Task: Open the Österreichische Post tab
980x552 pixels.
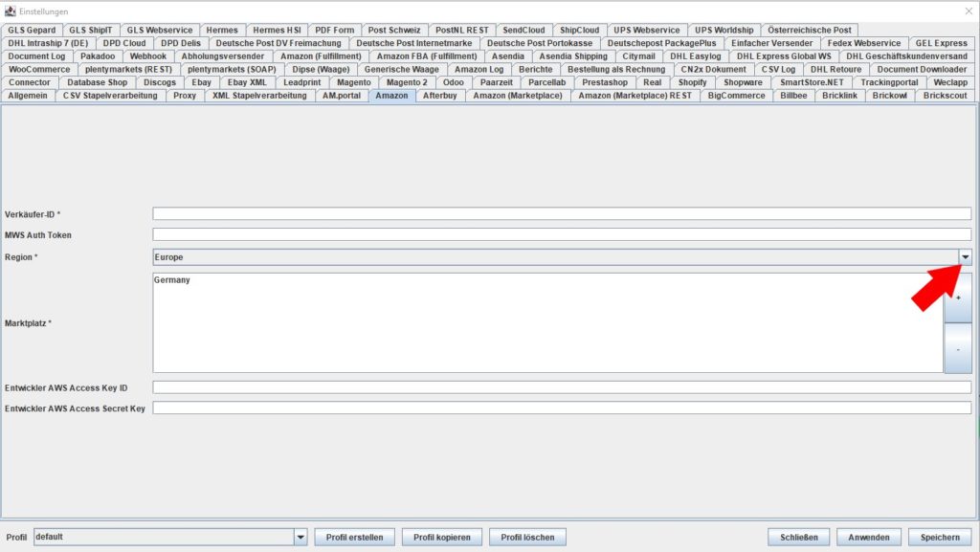Action: point(810,30)
